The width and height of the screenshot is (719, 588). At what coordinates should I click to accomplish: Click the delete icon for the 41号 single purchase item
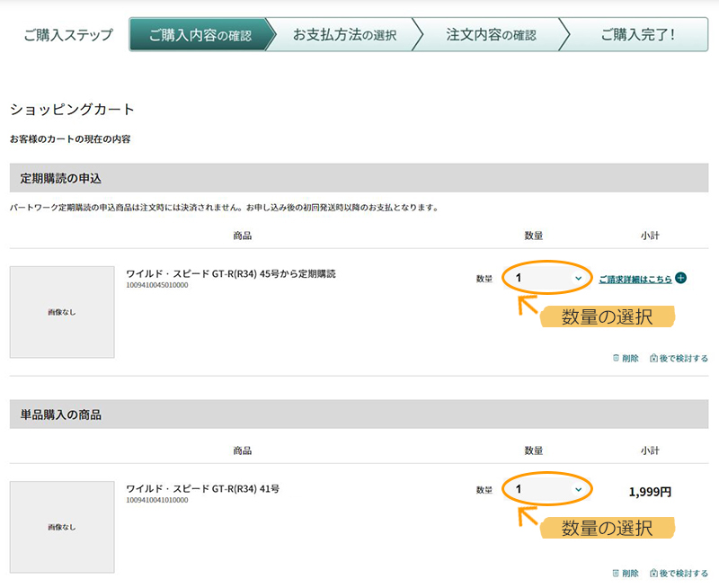click(x=616, y=571)
